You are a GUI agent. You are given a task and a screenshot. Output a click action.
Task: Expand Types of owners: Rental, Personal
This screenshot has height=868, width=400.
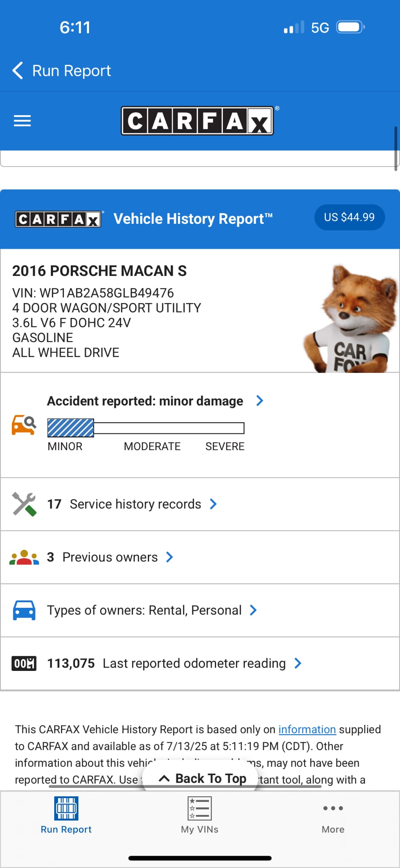[x=253, y=610]
